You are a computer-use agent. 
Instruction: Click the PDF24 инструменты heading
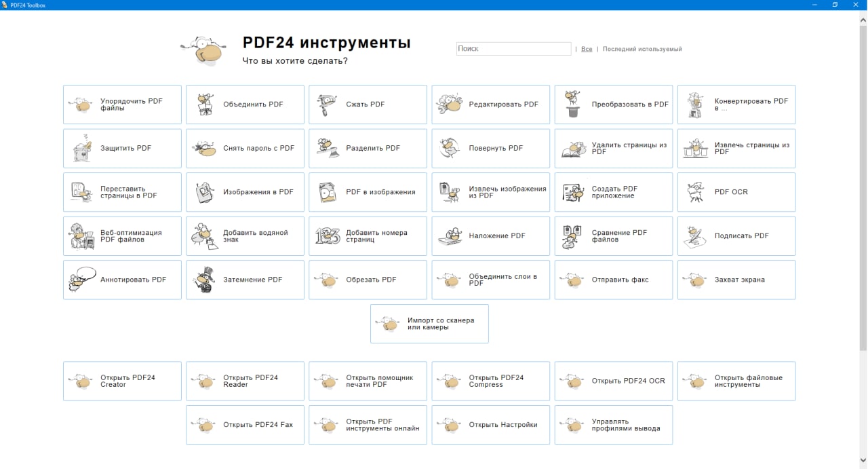(x=327, y=43)
